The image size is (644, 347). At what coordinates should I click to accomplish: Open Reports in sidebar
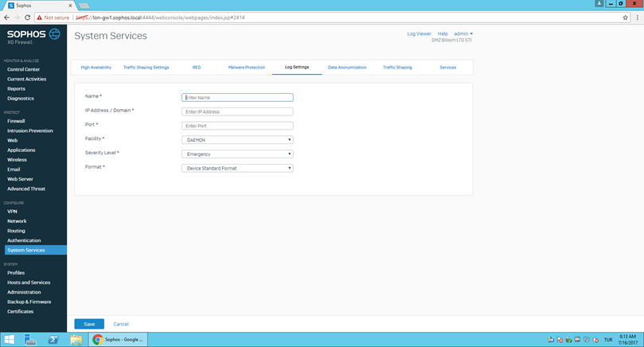click(16, 88)
